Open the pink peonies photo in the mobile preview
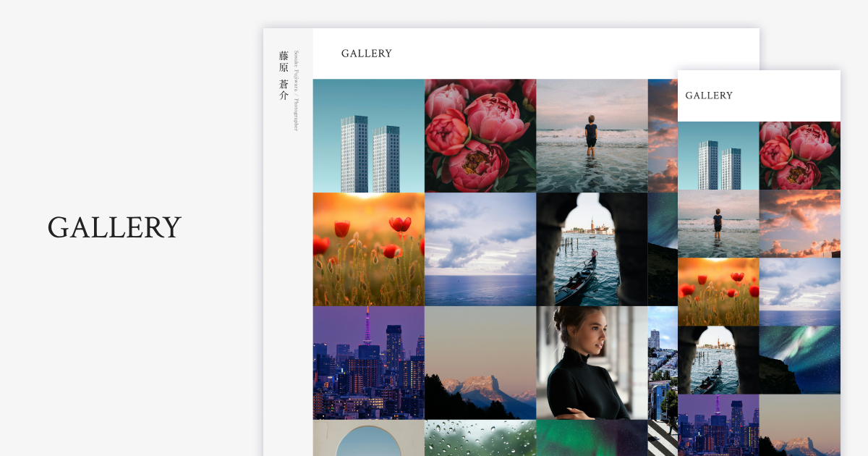The image size is (868, 456). pos(800,156)
